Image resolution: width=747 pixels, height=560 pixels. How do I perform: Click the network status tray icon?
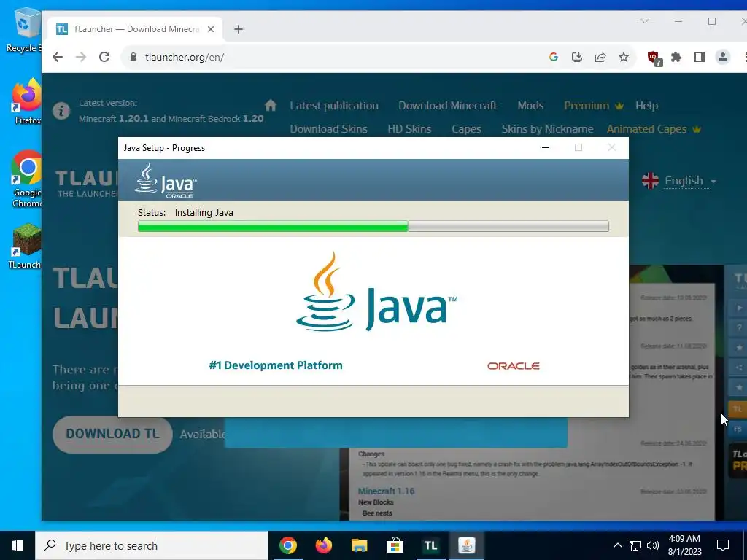[635, 545]
